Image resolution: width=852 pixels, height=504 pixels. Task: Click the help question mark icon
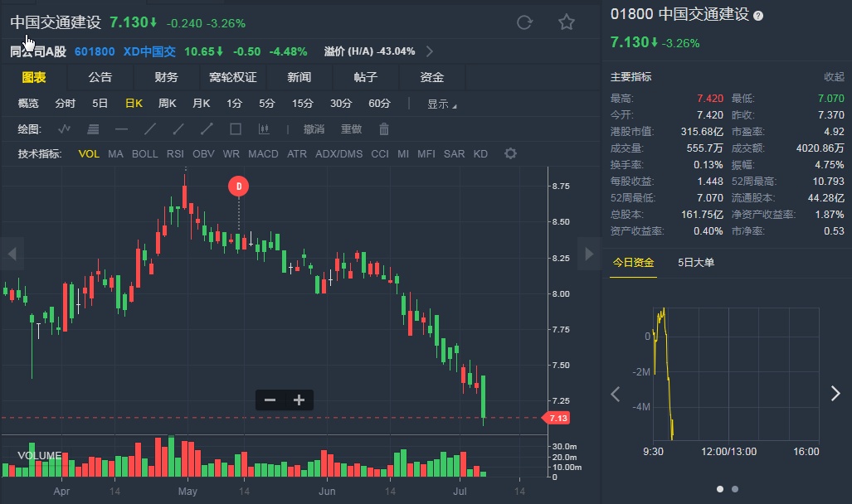click(x=758, y=16)
